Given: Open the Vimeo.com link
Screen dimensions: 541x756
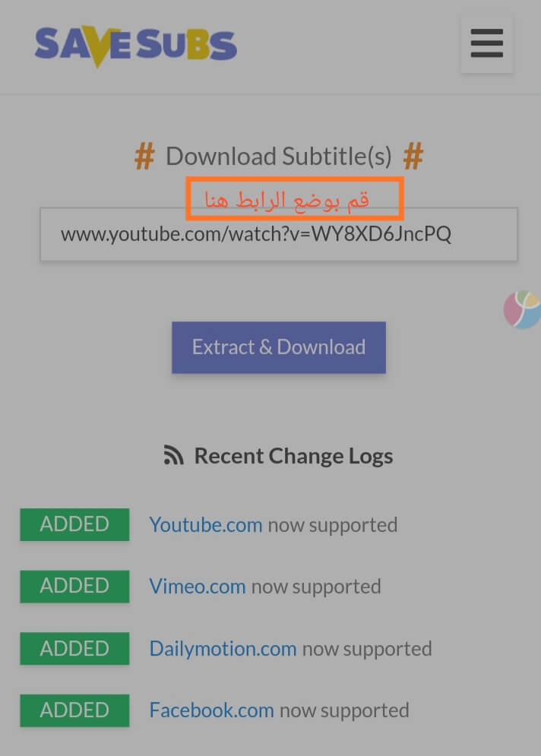Looking at the screenshot, I should click(198, 587).
